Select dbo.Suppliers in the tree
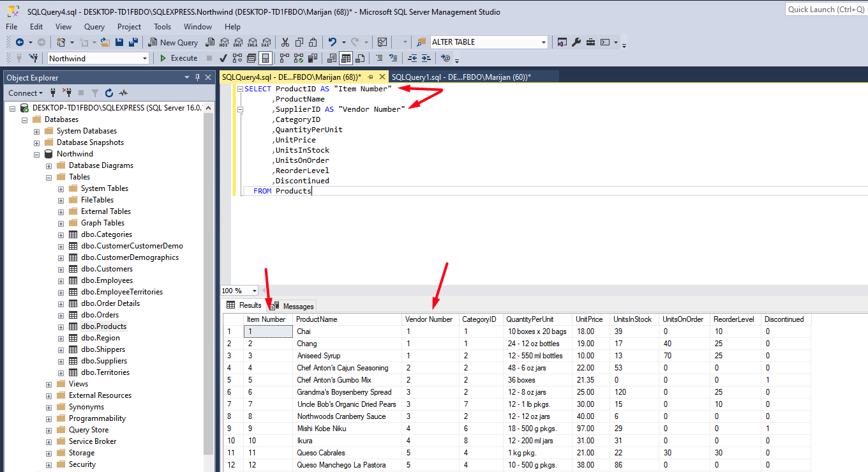The width and height of the screenshot is (868, 472). pyautogui.click(x=104, y=361)
